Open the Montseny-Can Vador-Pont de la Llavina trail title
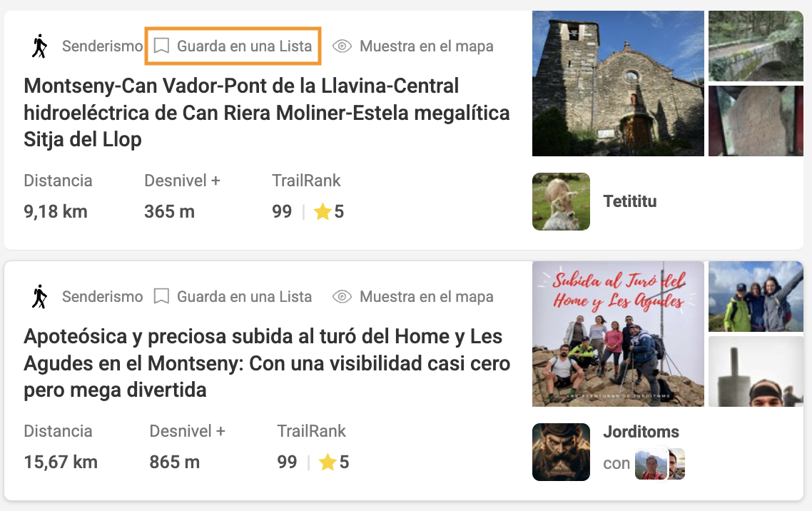The height and width of the screenshot is (511, 812). tap(267, 112)
